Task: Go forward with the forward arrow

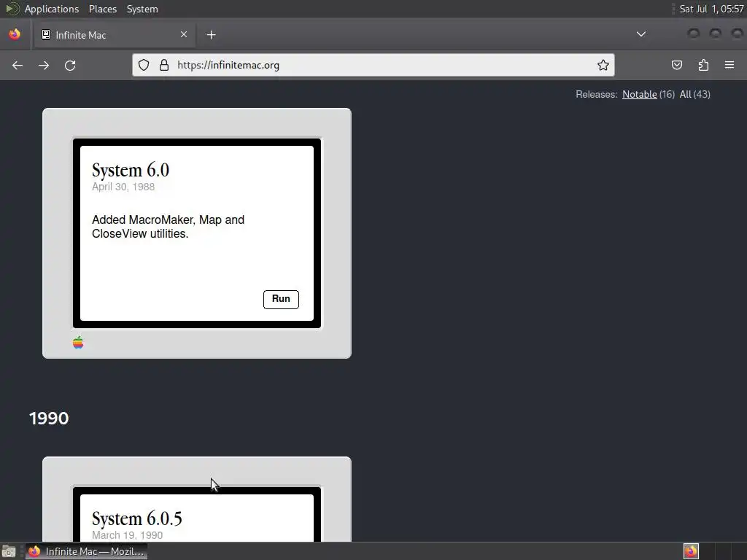Action: click(44, 65)
